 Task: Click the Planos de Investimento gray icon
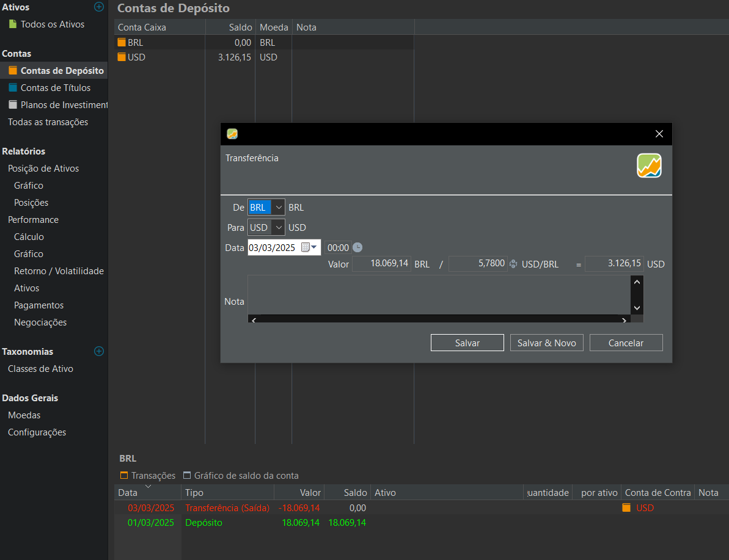13,104
